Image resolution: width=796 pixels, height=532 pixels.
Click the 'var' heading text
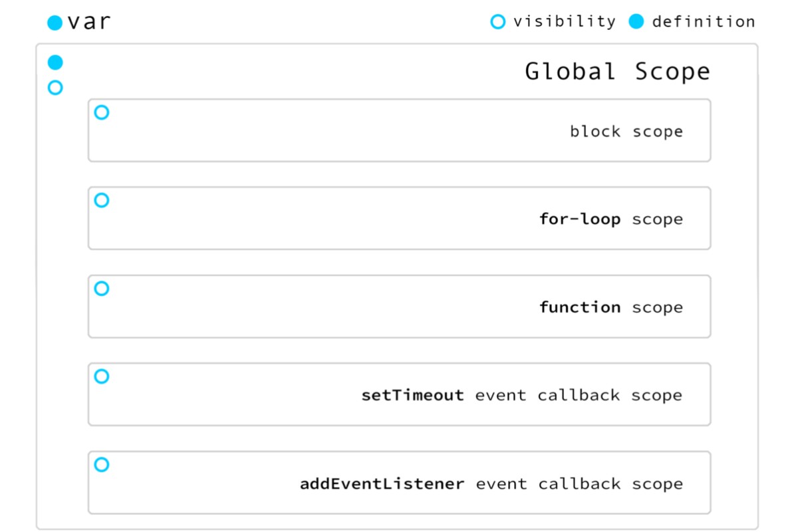(x=89, y=22)
